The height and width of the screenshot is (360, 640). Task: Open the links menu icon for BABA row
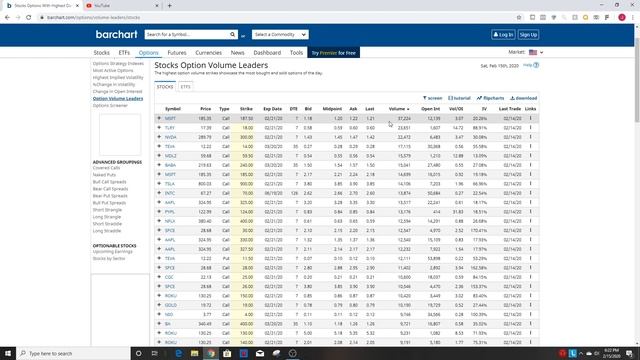point(530,165)
